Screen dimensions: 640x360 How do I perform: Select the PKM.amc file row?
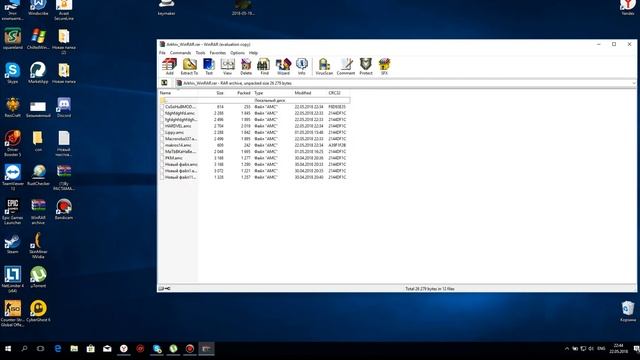pos(254,158)
